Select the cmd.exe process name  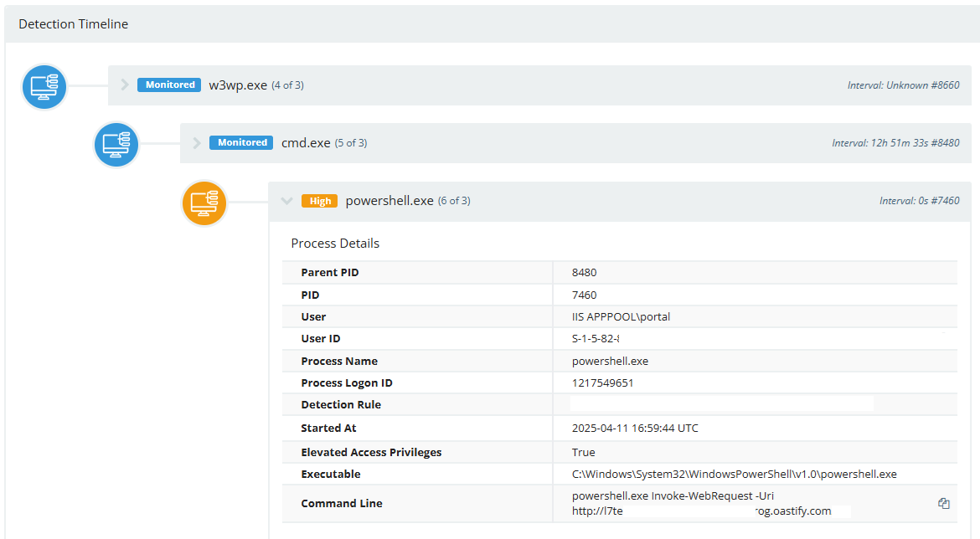(x=306, y=143)
